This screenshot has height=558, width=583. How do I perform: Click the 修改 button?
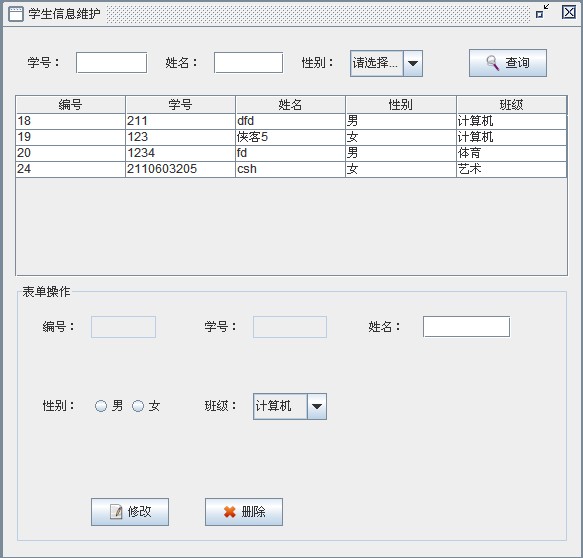130,512
